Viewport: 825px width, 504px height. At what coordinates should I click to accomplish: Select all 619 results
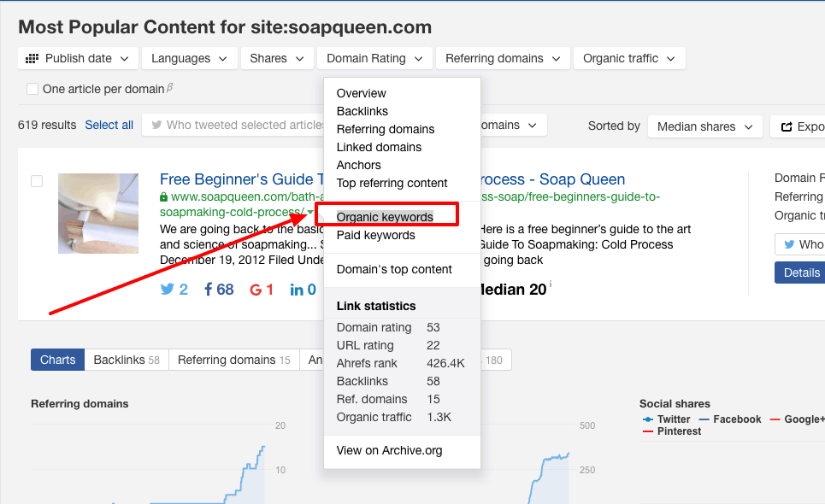109,125
